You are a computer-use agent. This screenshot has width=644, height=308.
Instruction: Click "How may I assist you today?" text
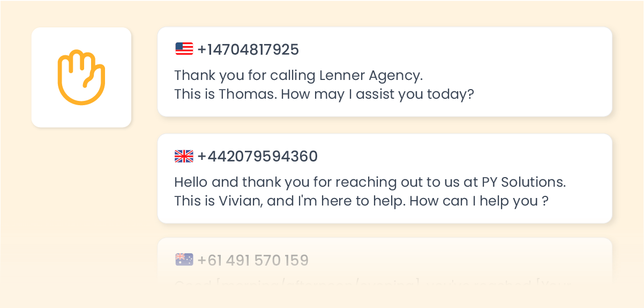click(378, 94)
